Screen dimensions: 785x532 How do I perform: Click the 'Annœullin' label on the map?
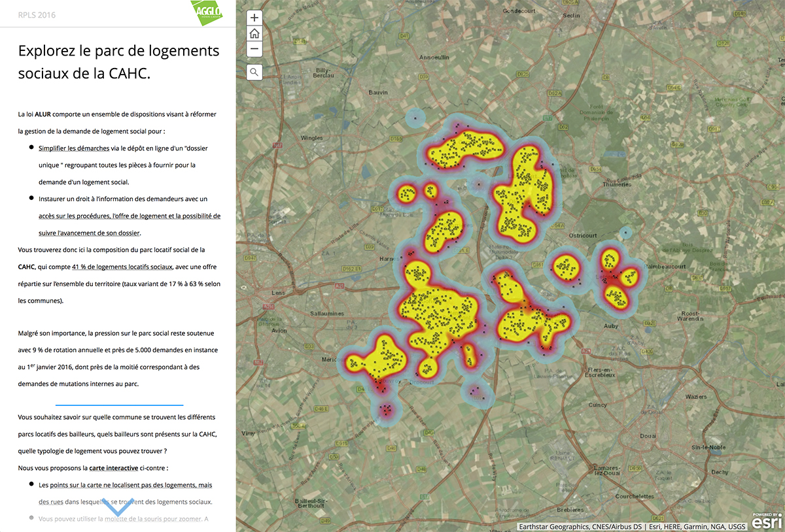coord(434,58)
